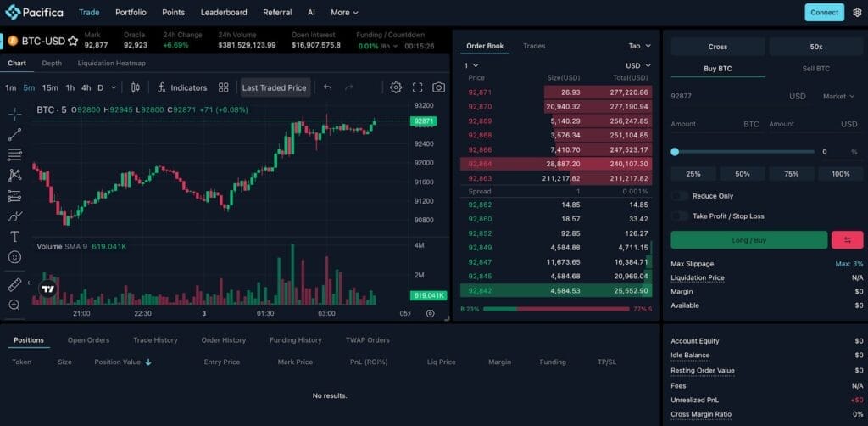The image size is (868, 426).
Task: Toggle the Reduce Only switch
Action: (679, 196)
